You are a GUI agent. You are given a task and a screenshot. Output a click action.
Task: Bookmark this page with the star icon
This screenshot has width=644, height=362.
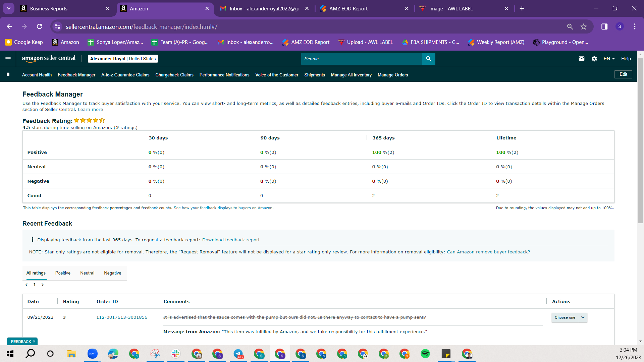coord(584,26)
